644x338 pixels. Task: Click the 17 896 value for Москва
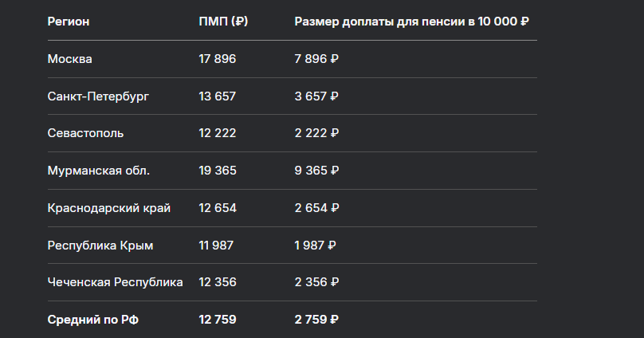pos(218,59)
